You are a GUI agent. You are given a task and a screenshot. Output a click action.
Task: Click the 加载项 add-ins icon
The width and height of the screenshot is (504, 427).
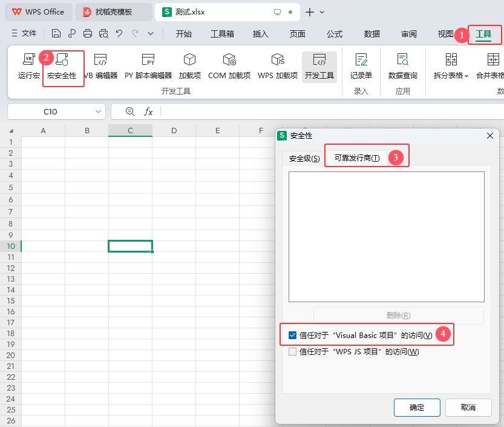coord(189,60)
